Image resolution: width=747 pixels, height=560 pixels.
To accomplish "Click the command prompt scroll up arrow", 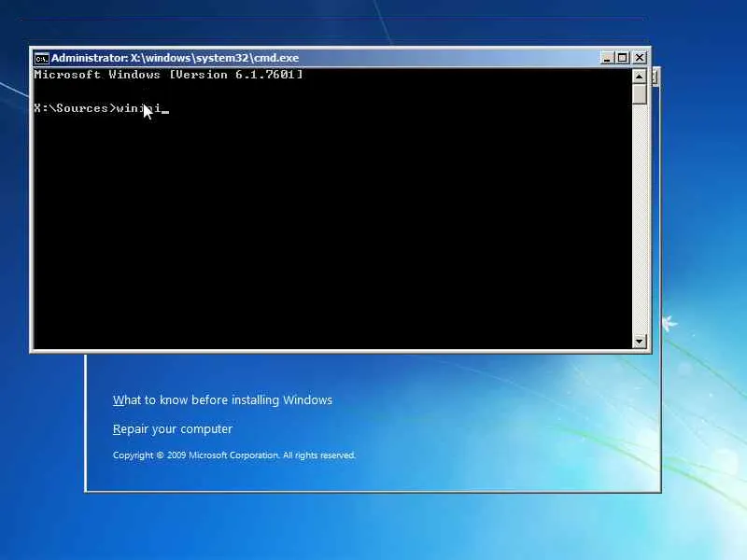I will 640,77.
